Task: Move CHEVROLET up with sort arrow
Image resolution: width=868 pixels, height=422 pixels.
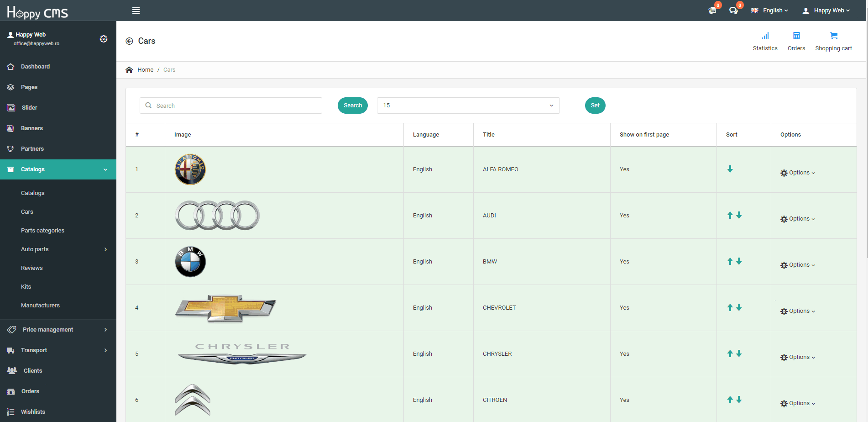Action: pyautogui.click(x=730, y=307)
